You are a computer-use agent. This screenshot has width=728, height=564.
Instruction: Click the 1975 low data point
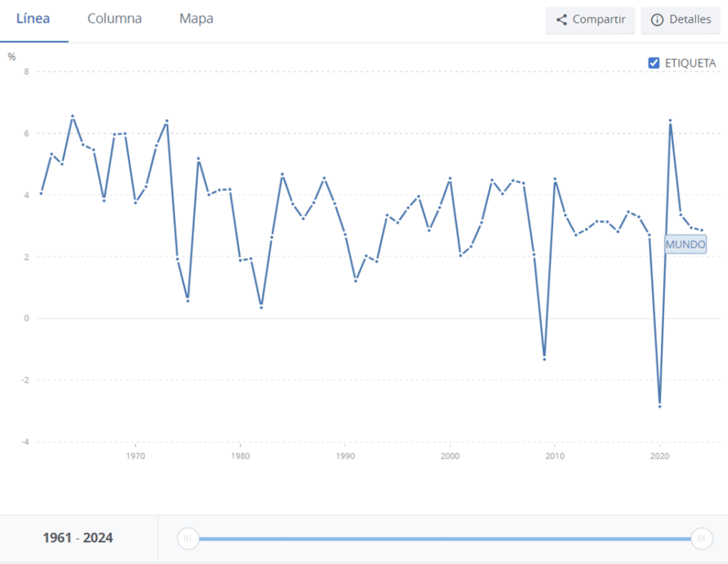point(188,301)
